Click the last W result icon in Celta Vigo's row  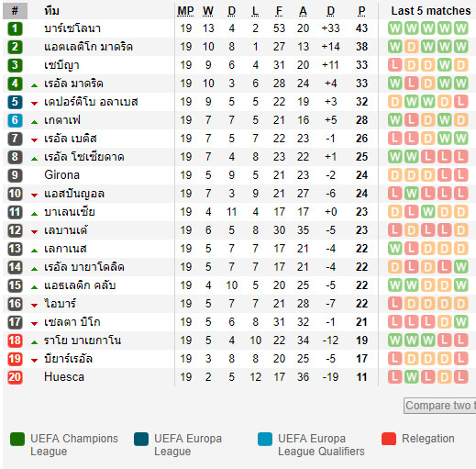click(460, 322)
